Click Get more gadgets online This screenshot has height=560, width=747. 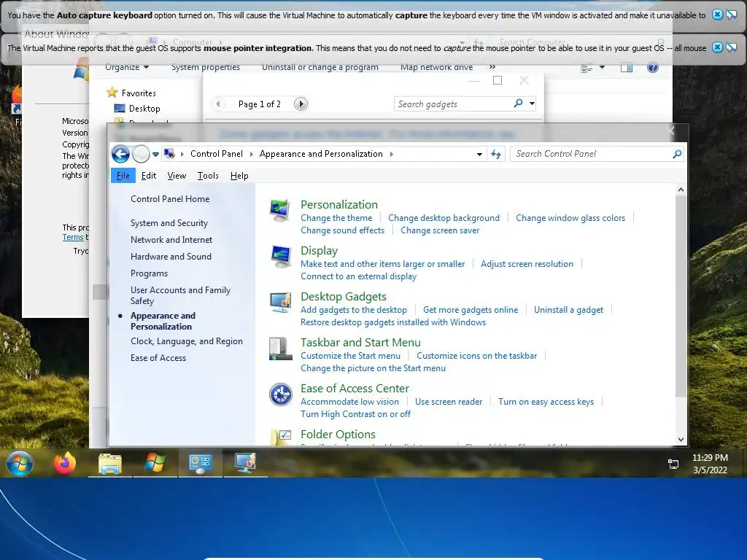[471, 310]
